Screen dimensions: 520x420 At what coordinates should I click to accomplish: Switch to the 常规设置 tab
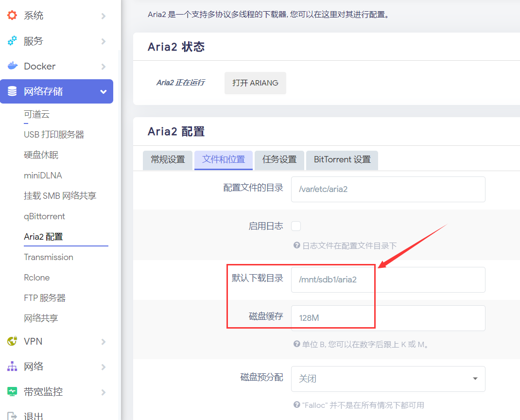coord(168,160)
